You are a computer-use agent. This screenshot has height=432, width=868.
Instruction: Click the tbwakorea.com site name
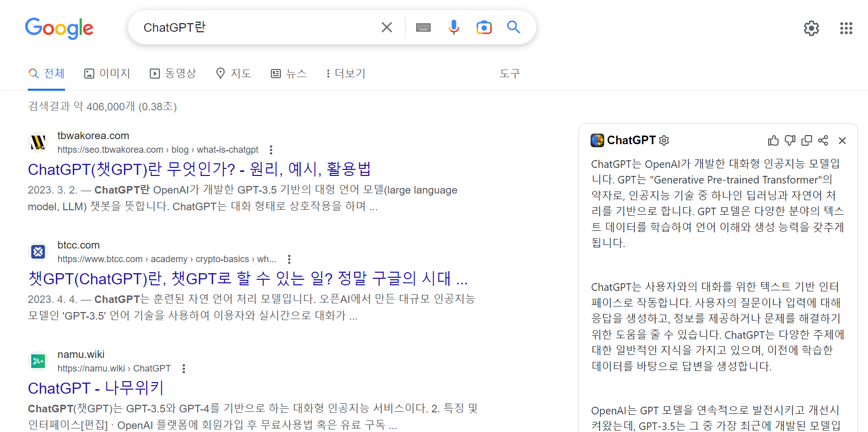(x=93, y=136)
